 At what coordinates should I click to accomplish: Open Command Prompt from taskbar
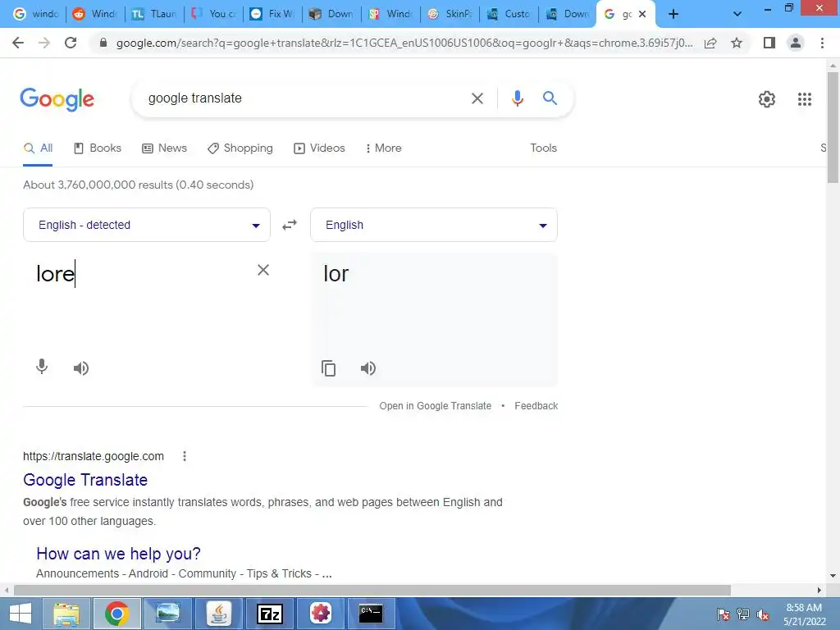(x=371, y=614)
